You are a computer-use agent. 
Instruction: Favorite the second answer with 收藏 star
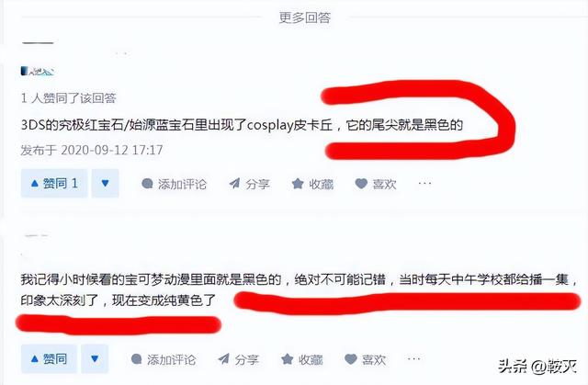pyautogui.click(x=302, y=360)
